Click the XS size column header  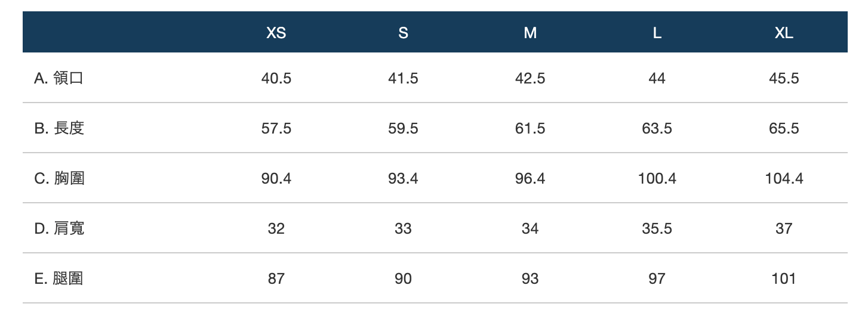pos(276,33)
